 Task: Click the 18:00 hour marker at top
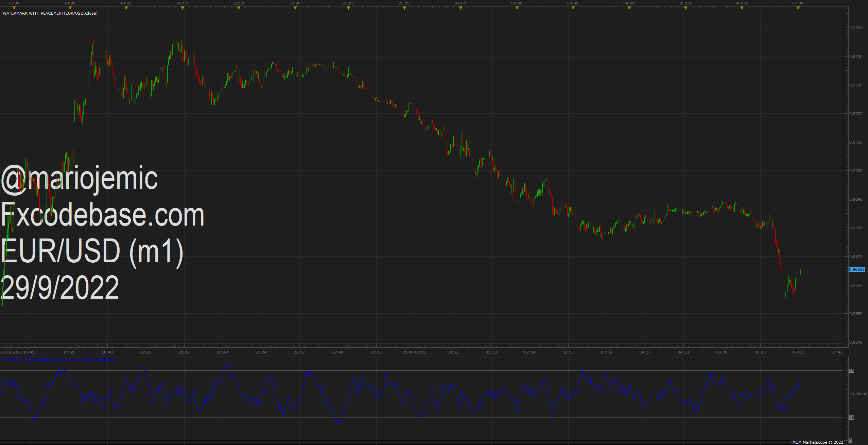pos(70,8)
